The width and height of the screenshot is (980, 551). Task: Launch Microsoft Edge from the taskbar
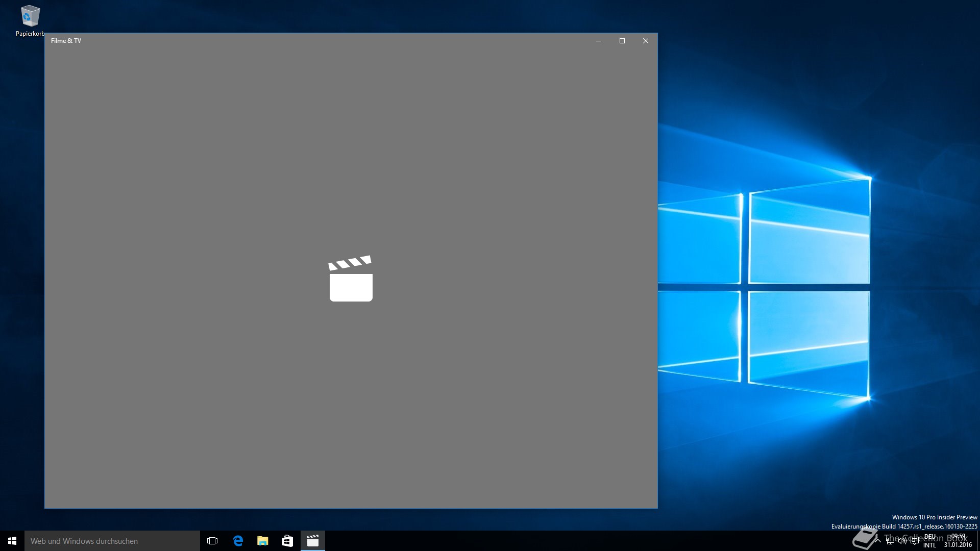click(x=238, y=541)
